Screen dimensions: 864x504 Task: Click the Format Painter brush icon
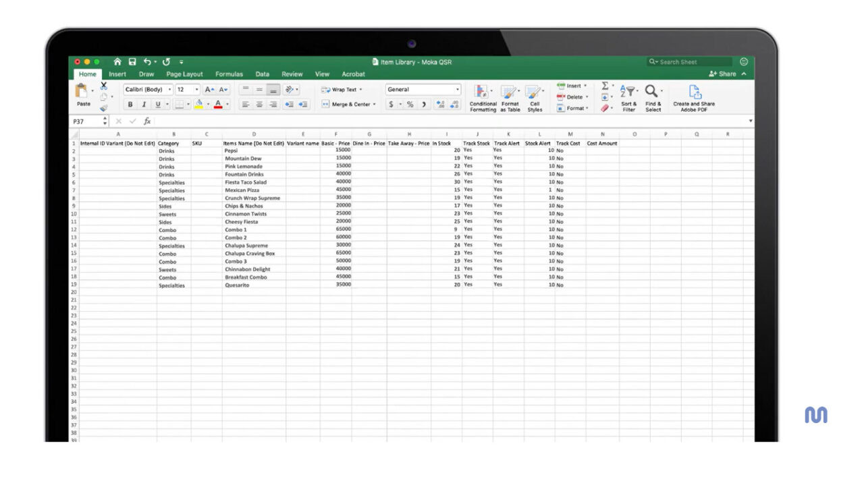[x=103, y=108]
